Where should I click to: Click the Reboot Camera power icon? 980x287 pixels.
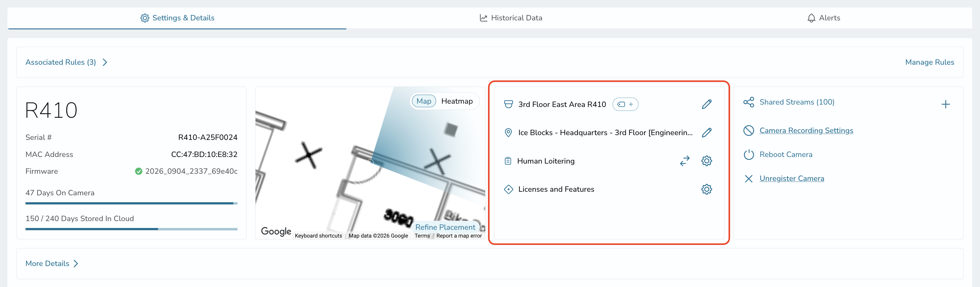[x=748, y=155]
